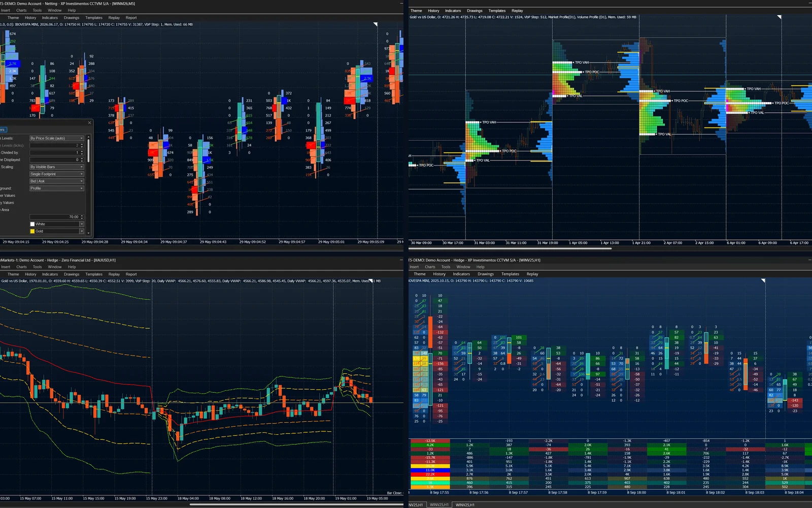
Task: Click History in WINM26,M5 window toolbar
Action: pos(30,18)
